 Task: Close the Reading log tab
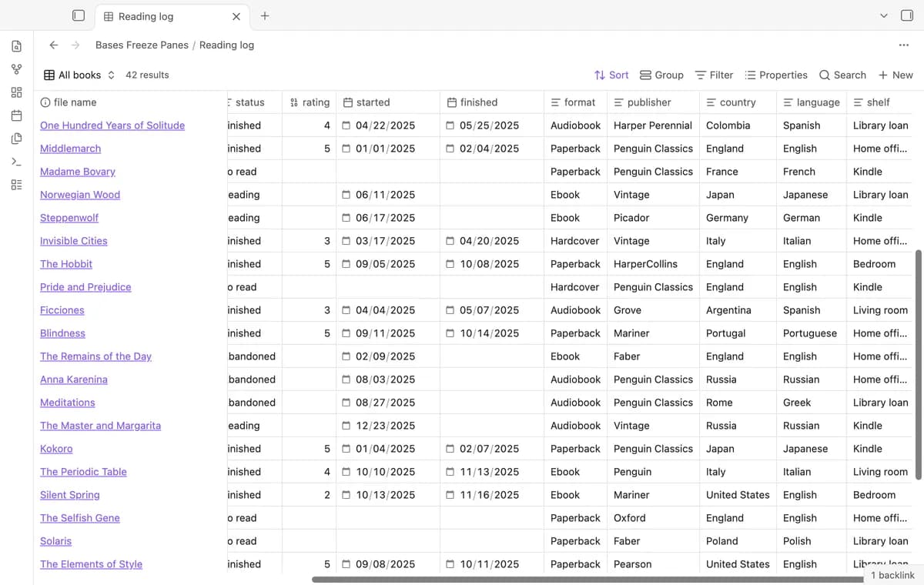[x=236, y=16]
